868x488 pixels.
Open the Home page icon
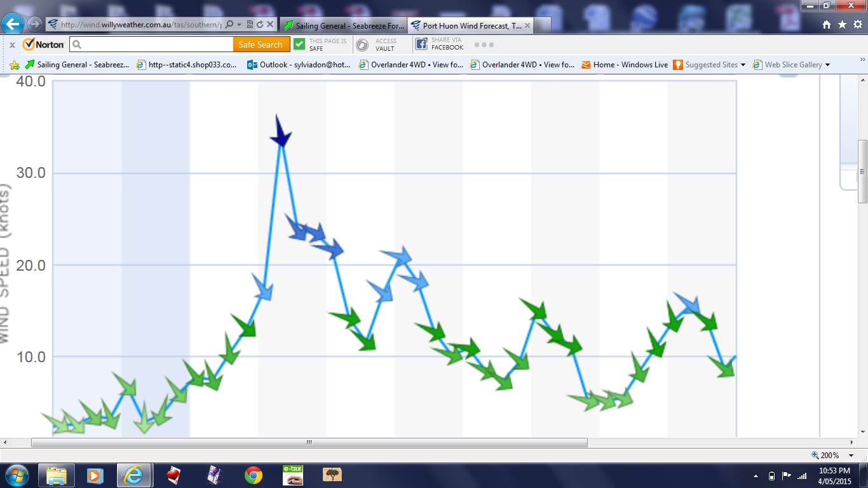point(827,25)
